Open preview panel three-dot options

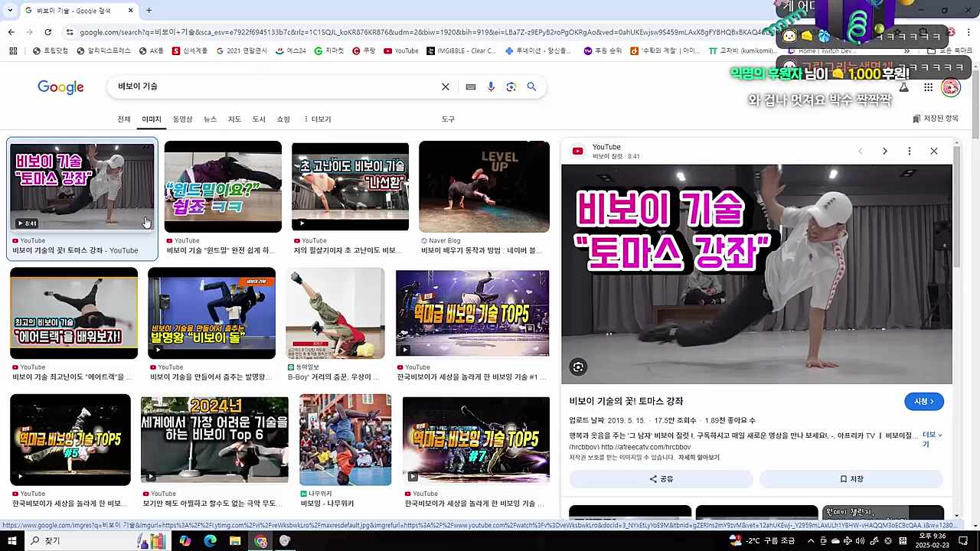point(909,151)
